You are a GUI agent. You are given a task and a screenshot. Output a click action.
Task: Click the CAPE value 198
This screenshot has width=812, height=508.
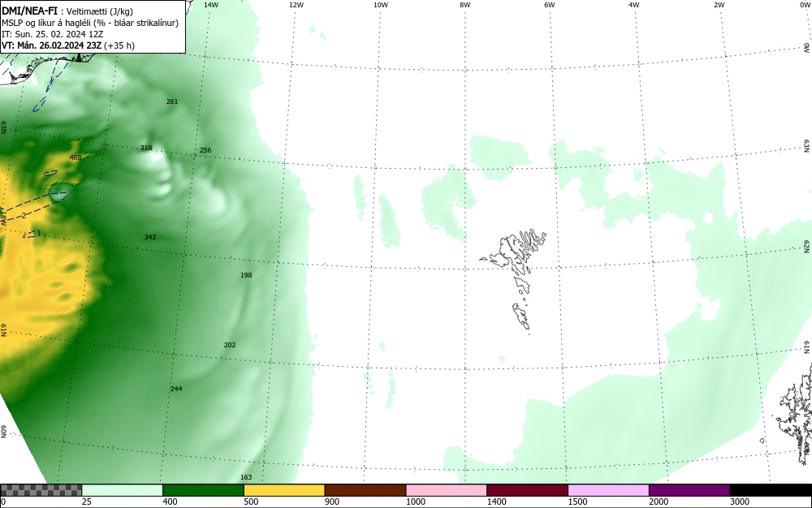(246, 275)
